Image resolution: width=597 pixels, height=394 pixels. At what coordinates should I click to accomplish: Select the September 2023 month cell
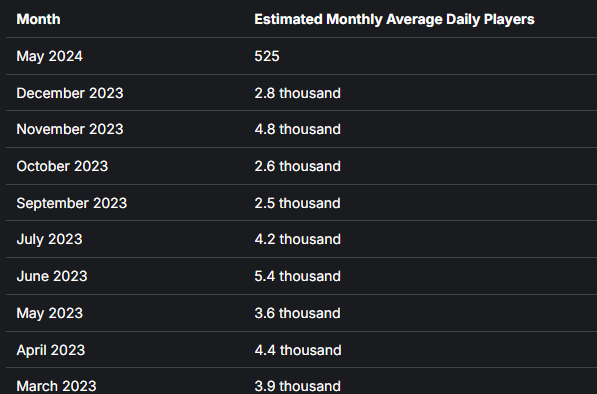(72, 203)
